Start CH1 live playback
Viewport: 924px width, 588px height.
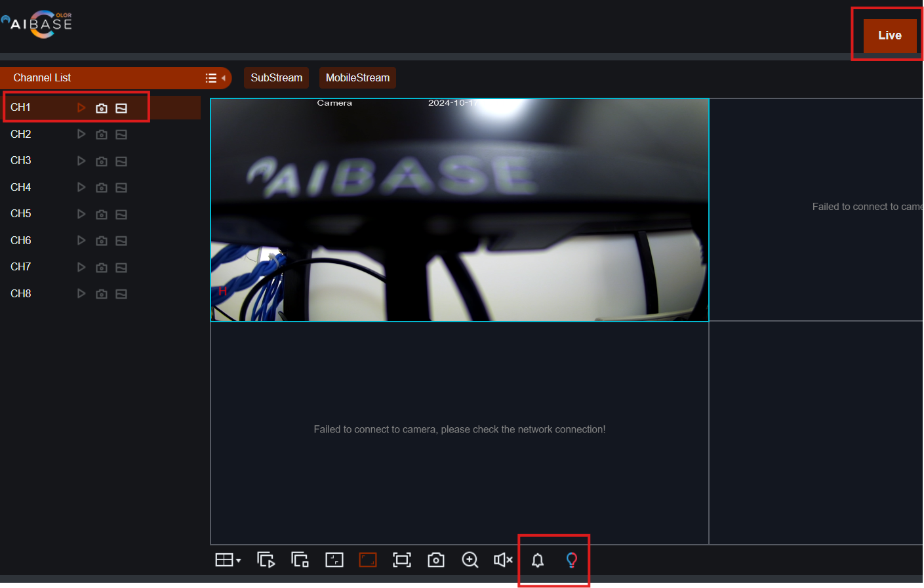click(81, 108)
